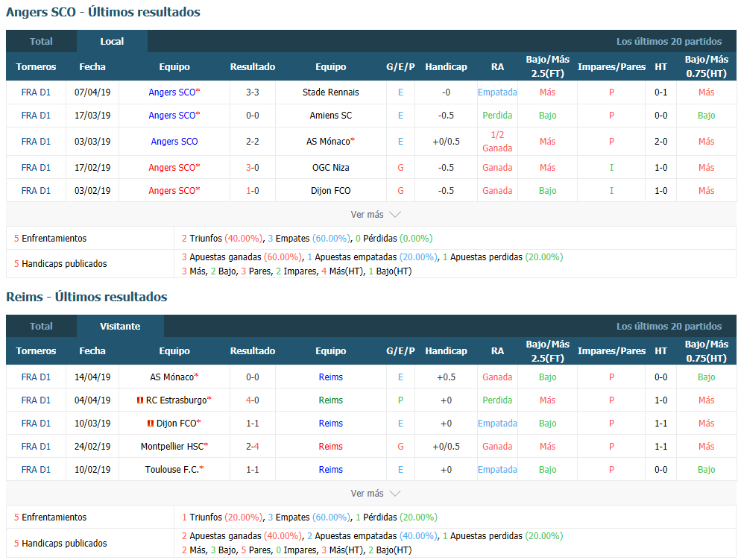
Task: Click 'Los últimos 20 partidos' in Angers table
Action: tap(669, 42)
